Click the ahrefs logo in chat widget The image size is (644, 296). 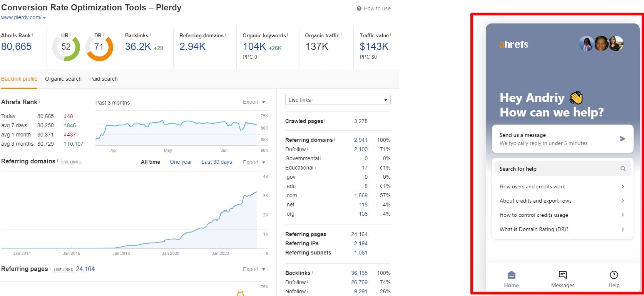click(x=514, y=44)
